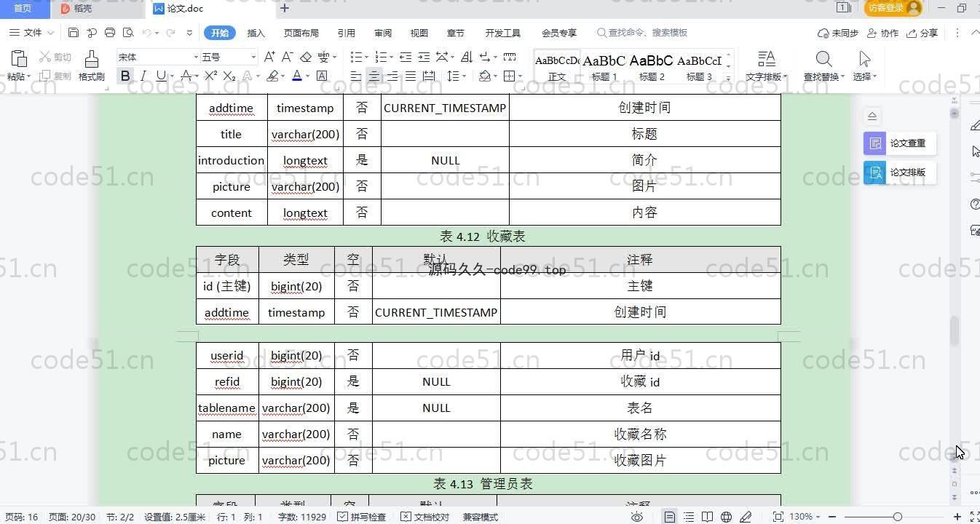Image resolution: width=980 pixels, height=524 pixels.
Task: Switch to outline view in status bar
Action: [689, 517]
